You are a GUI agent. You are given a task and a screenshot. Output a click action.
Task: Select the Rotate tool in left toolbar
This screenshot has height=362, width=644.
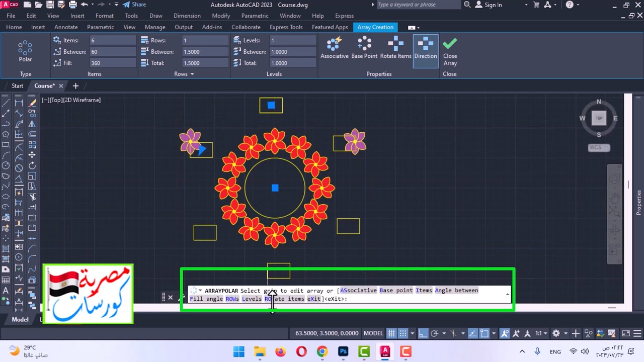click(x=32, y=165)
